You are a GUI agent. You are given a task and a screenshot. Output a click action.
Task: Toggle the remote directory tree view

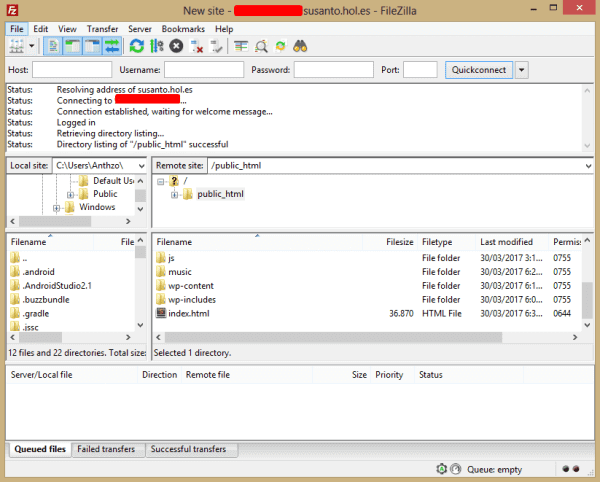93,46
